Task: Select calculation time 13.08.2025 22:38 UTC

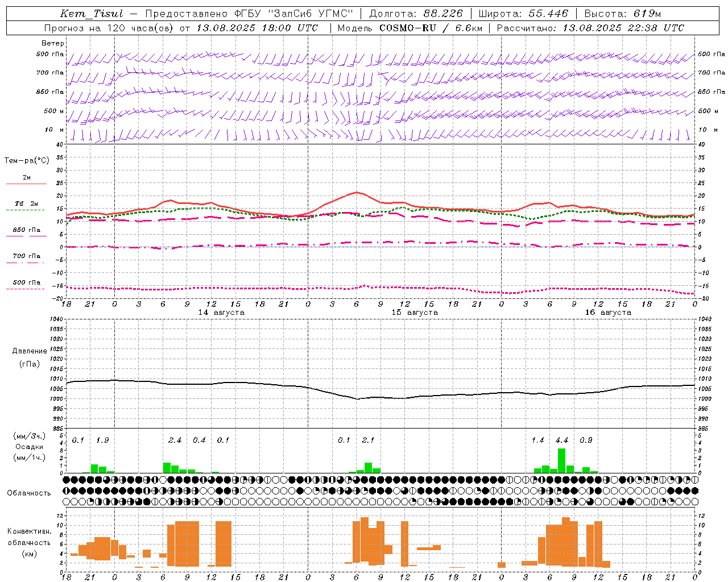Action: coord(623,28)
